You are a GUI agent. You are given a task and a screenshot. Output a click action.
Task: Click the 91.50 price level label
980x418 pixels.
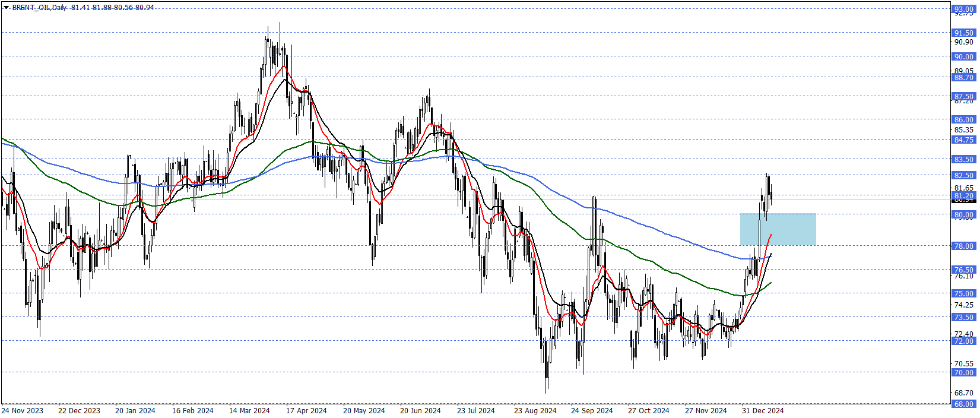tap(963, 33)
